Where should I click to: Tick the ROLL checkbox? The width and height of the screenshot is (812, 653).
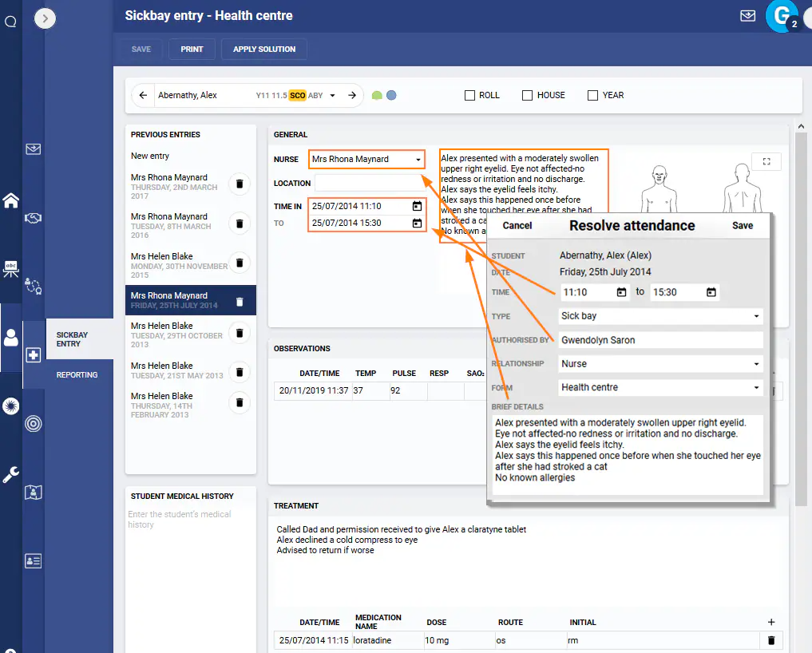point(469,95)
